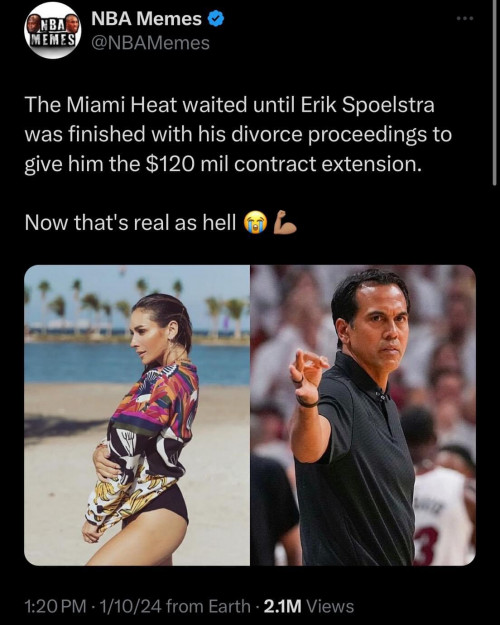Open the NBA Memes display name
This screenshot has width=500, height=625.
[146, 19]
